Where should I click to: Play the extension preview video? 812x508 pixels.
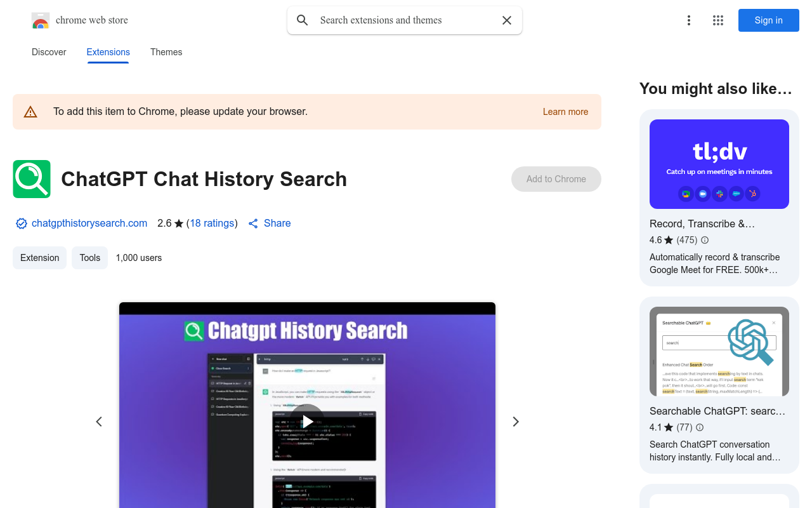[307, 420]
